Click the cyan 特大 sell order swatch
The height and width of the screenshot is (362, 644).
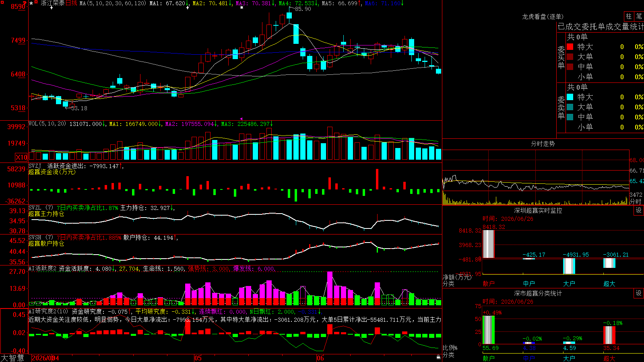tap(570, 97)
